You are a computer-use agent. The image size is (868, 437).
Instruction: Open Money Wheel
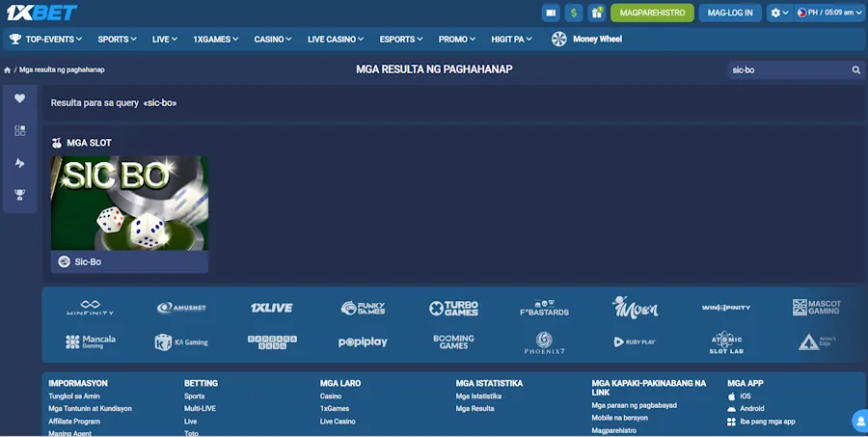tap(586, 40)
